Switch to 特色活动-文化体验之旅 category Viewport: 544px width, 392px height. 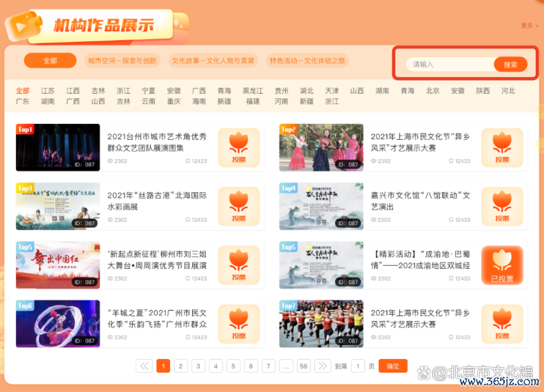307,61
